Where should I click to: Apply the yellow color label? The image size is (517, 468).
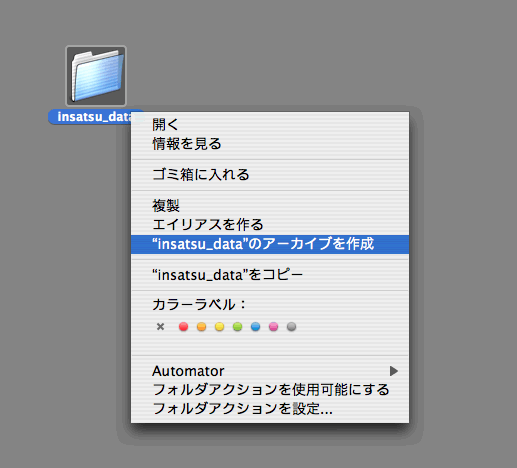click(x=219, y=327)
